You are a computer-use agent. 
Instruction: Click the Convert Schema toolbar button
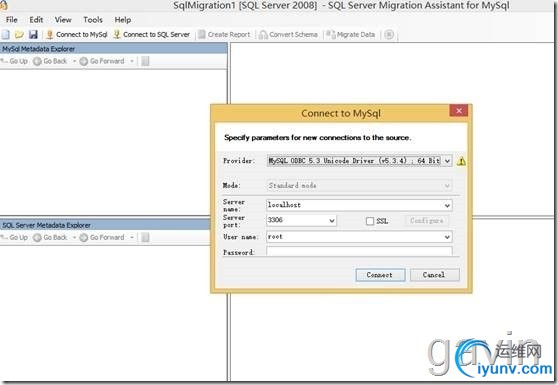(289, 35)
